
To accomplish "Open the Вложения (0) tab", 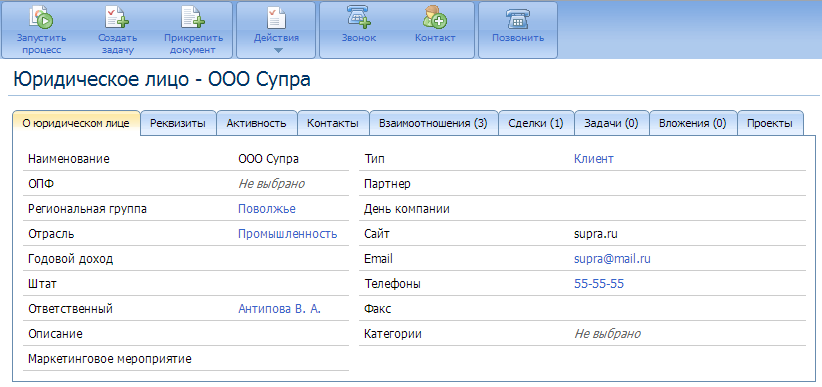I will [693, 124].
